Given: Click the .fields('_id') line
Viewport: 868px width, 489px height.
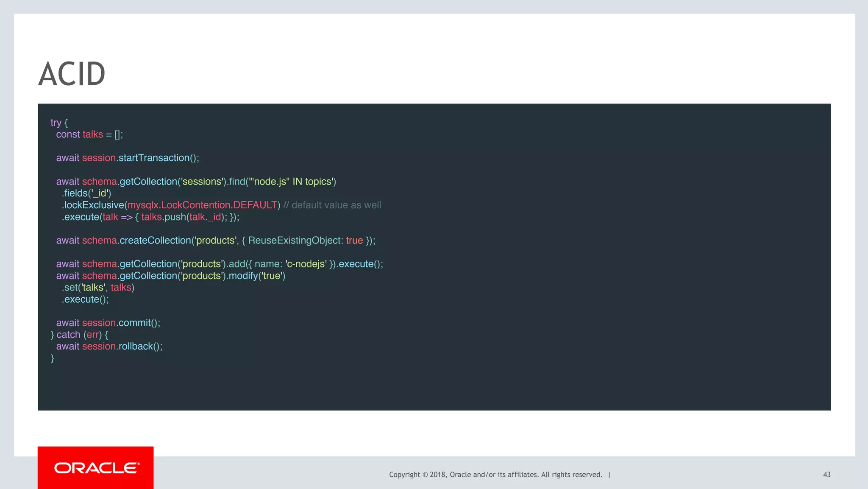Looking at the screenshot, I should click(x=86, y=193).
